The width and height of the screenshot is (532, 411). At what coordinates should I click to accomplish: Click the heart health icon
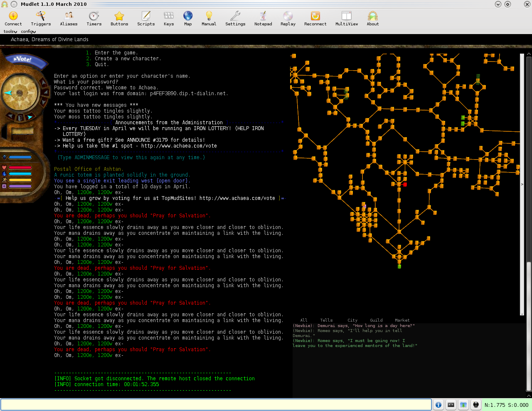click(x=4, y=168)
